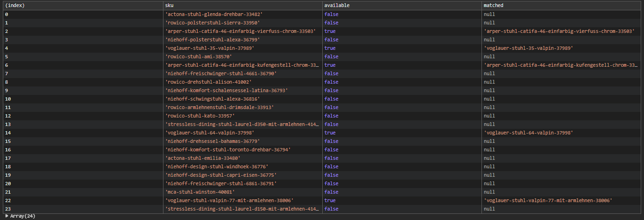Screen dimensions: 644x220
Task: Select the 'actona-stuhl-emilia-33480' sku cell
Action: point(203,158)
